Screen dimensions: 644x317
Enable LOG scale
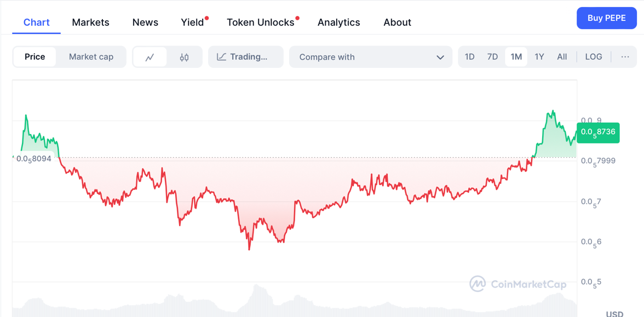pyautogui.click(x=594, y=57)
